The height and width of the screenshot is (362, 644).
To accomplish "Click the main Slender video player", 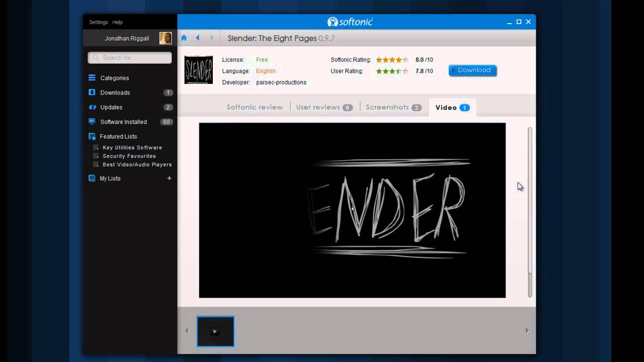I will point(352,210).
